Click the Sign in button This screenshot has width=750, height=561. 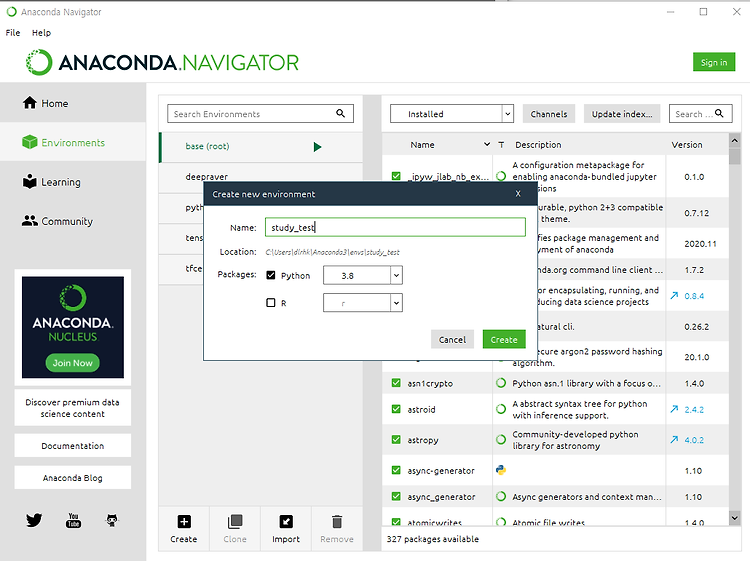(714, 62)
